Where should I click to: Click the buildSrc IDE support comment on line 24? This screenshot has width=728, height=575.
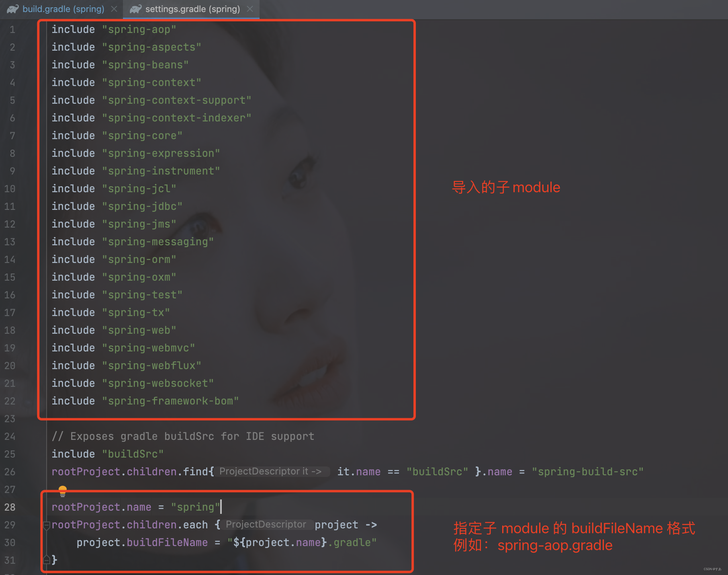tap(183, 436)
